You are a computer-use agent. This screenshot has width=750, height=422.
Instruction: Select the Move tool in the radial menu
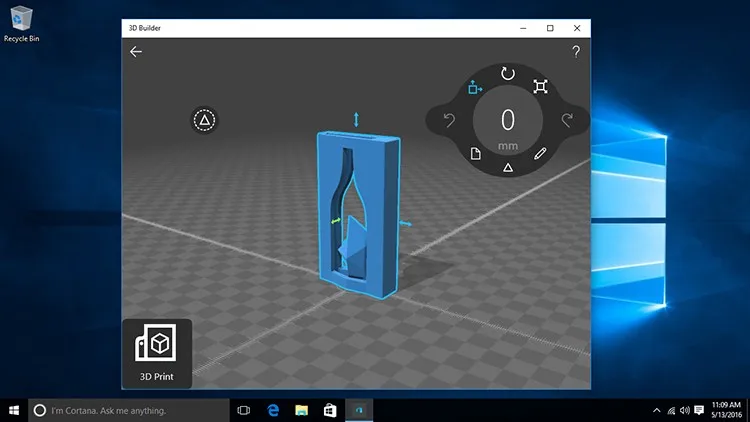tap(475, 88)
